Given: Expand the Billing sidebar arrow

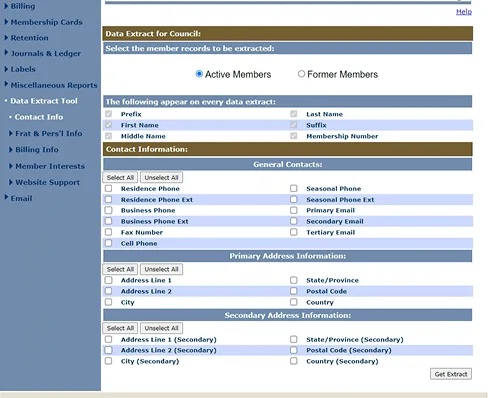Looking at the screenshot, I should tap(6, 6).
